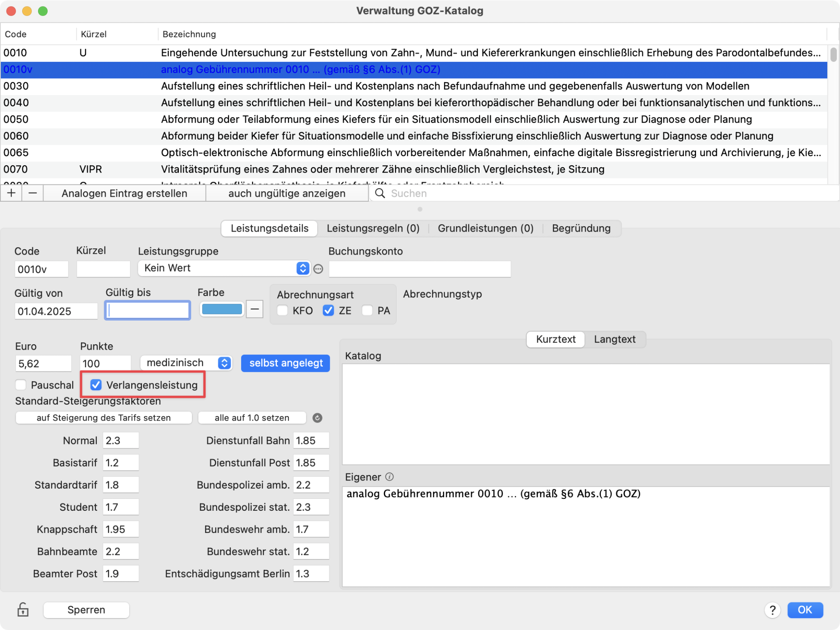Image resolution: width=840 pixels, height=630 pixels.
Task: Click the Dienstunfall Post factor field
Action: pos(311,463)
